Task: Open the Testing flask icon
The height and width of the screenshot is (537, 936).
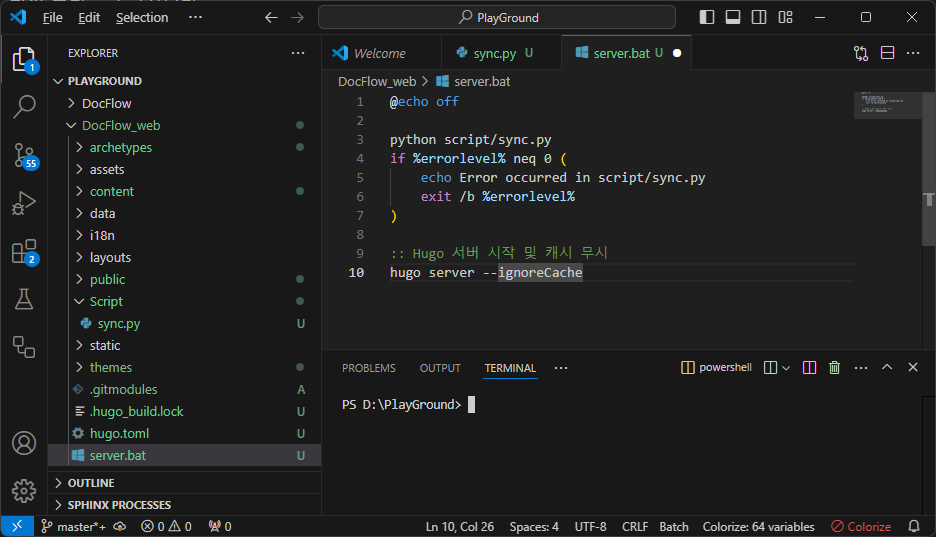Action: coord(24,300)
